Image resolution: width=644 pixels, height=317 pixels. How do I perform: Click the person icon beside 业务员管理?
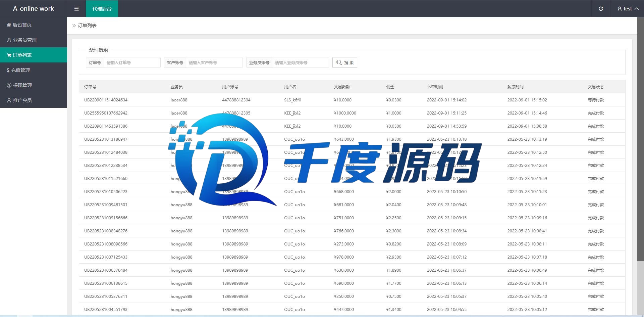pos(9,40)
